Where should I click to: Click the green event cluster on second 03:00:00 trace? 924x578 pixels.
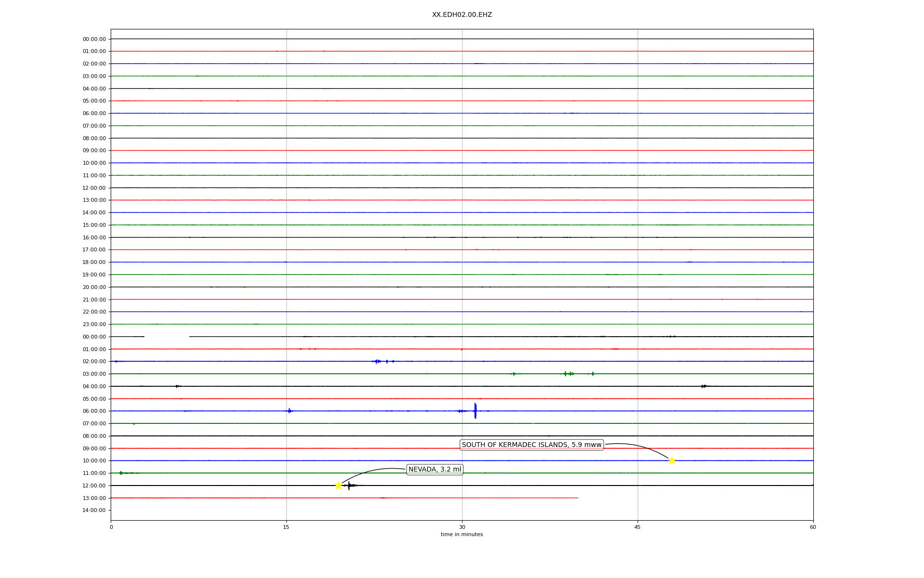tap(569, 374)
